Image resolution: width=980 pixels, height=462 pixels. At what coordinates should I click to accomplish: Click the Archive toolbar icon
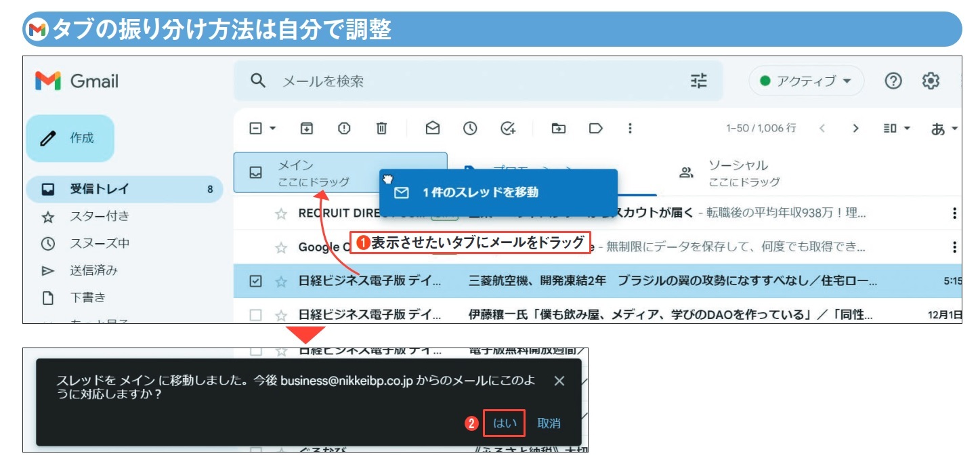tap(307, 128)
